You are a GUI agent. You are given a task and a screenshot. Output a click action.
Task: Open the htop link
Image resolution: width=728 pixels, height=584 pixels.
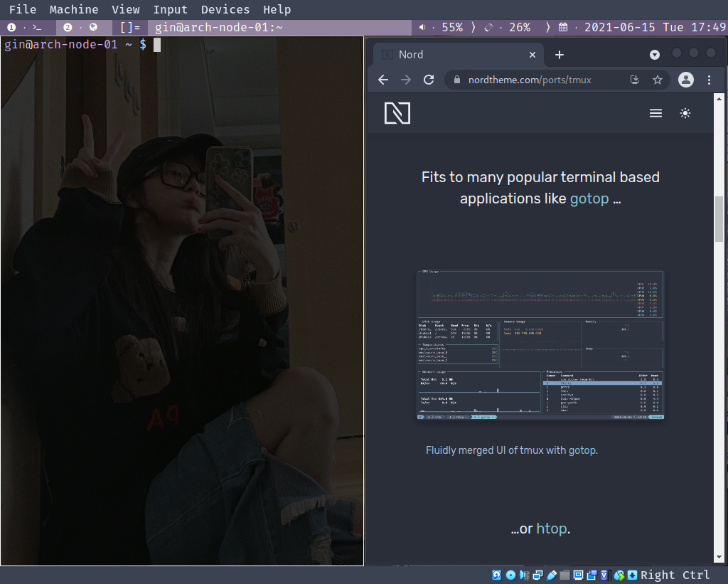tap(552, 529)
